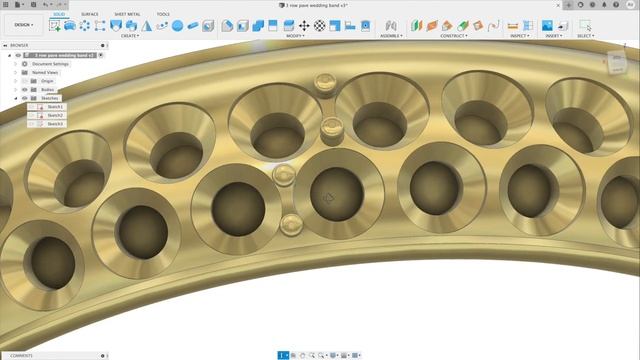Activate the root component radio button

pos(101,55)
